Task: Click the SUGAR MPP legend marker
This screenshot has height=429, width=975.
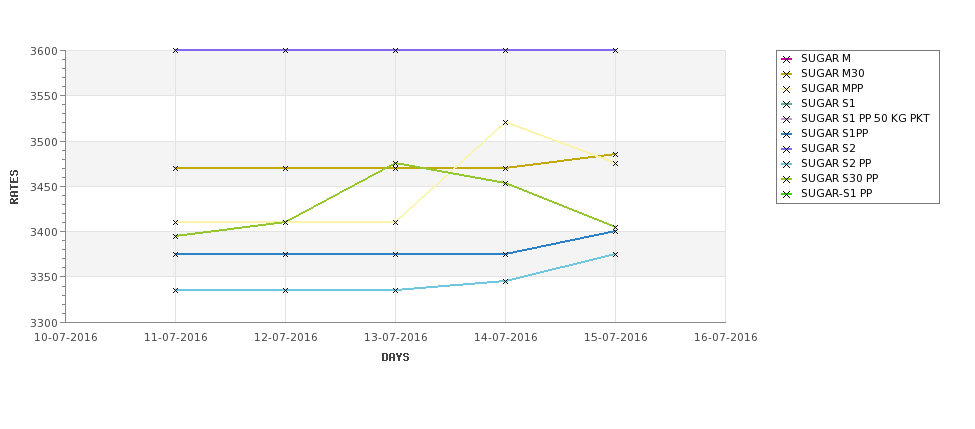Action: pyautogui.click(x=787, y=89)
